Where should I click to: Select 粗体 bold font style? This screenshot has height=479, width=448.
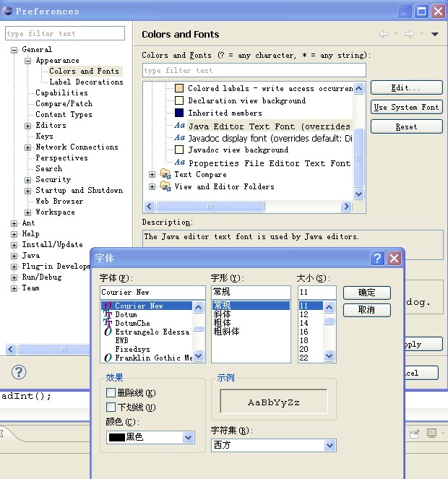[222, 323]
